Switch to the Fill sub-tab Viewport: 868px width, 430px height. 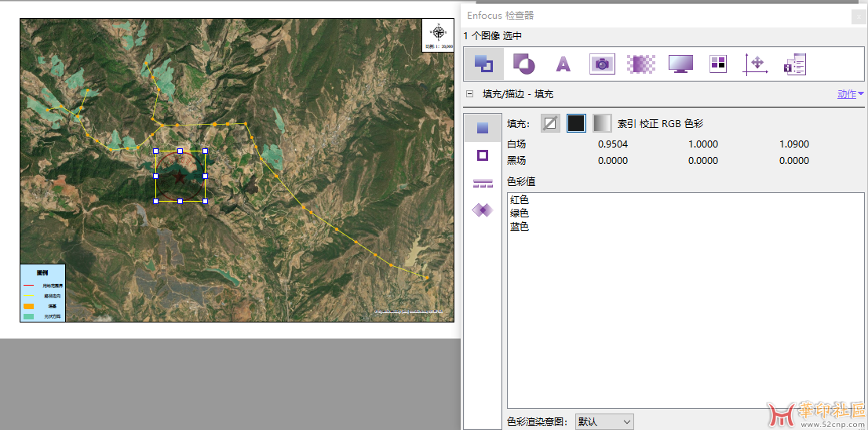483,128
